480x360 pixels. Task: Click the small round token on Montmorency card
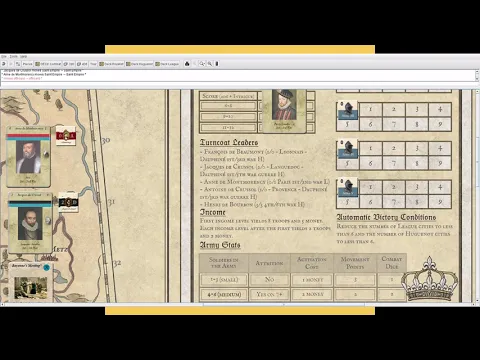46,154
